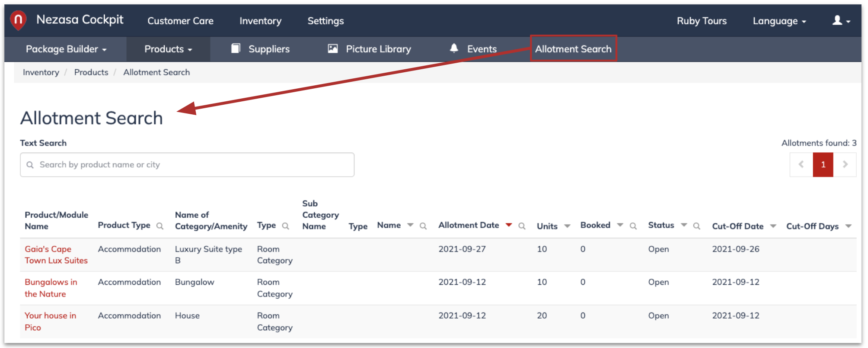Click Allotment Search breadcrumb text

click(x=156, y=72)
